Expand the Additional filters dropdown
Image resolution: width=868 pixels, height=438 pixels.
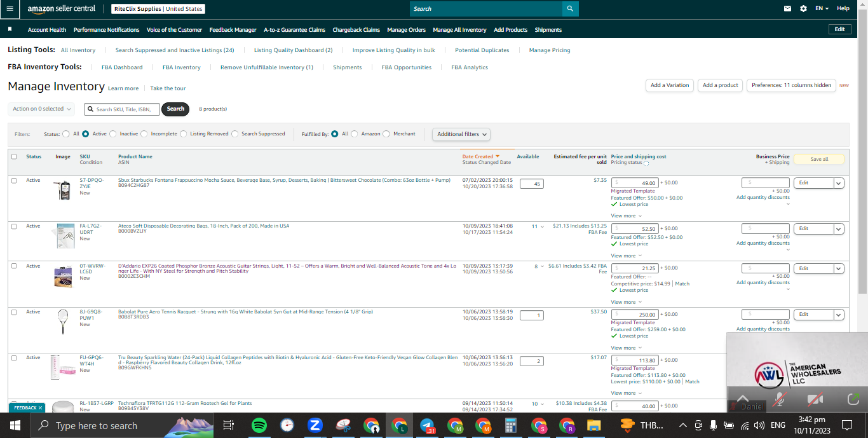(461, 134)
